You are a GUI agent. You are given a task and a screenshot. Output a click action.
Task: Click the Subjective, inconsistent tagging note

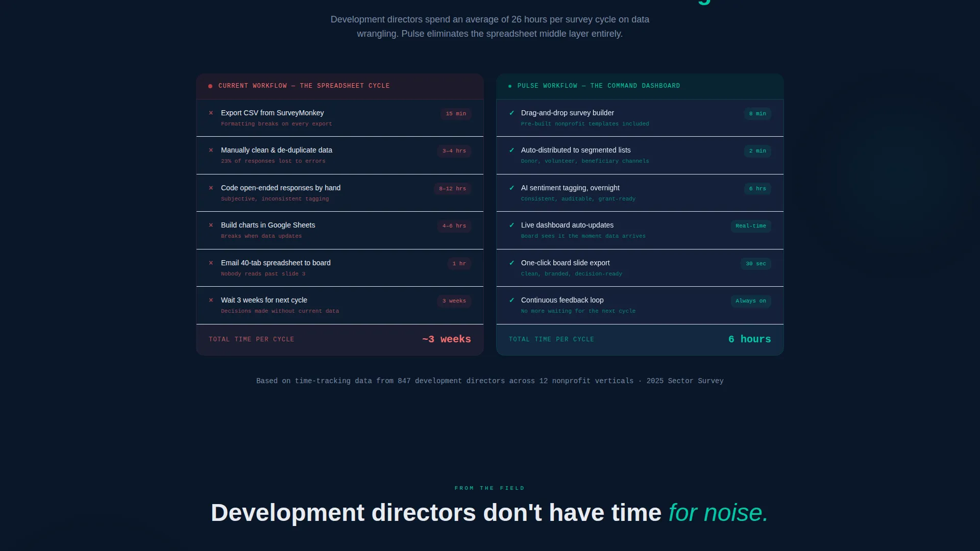pyautogui.click(x=275, y=199)
